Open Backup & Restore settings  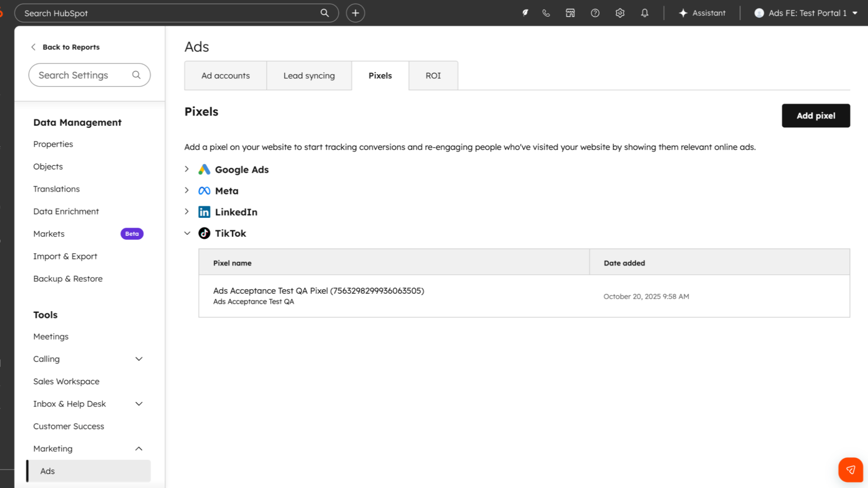click(x=68, y=279)
